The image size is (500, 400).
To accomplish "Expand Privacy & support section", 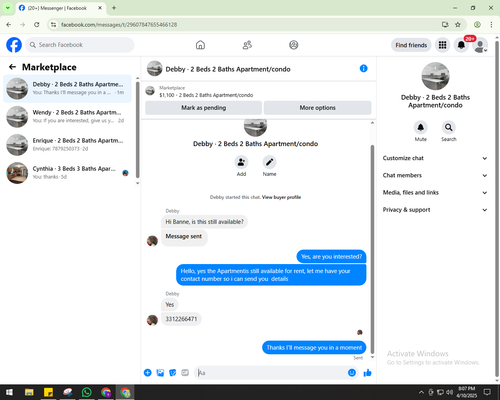I will (435, 210).
